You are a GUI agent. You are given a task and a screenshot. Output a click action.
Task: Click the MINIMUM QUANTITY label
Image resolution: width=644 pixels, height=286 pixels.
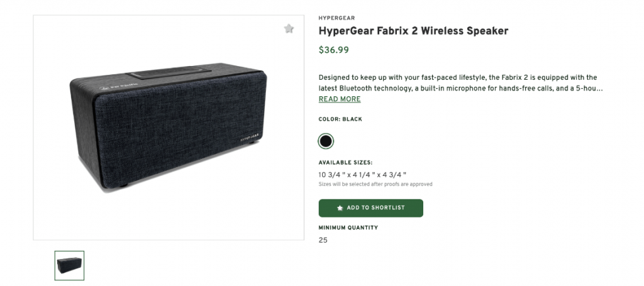(x=348, y=228)
